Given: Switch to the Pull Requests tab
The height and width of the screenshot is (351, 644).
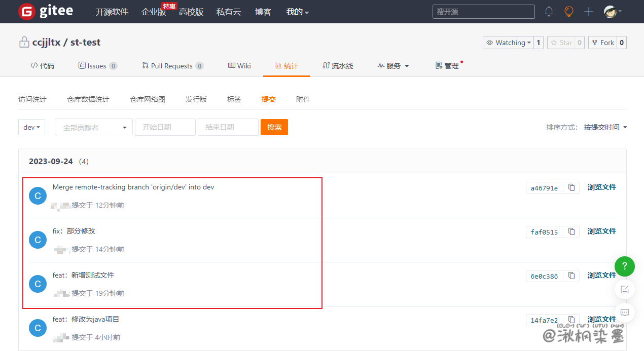Looking at the screenshot, I should (x=172, y=66).
